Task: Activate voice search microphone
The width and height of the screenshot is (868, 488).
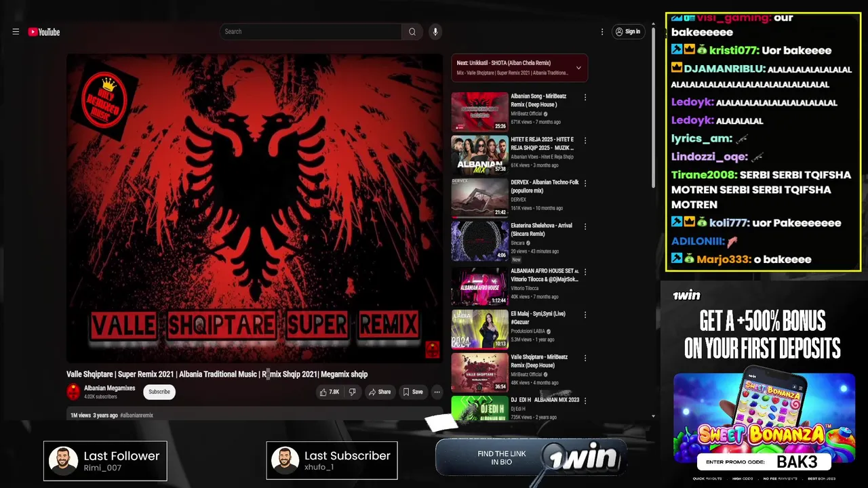Action: pyautogui.click(x=435, y=32)
